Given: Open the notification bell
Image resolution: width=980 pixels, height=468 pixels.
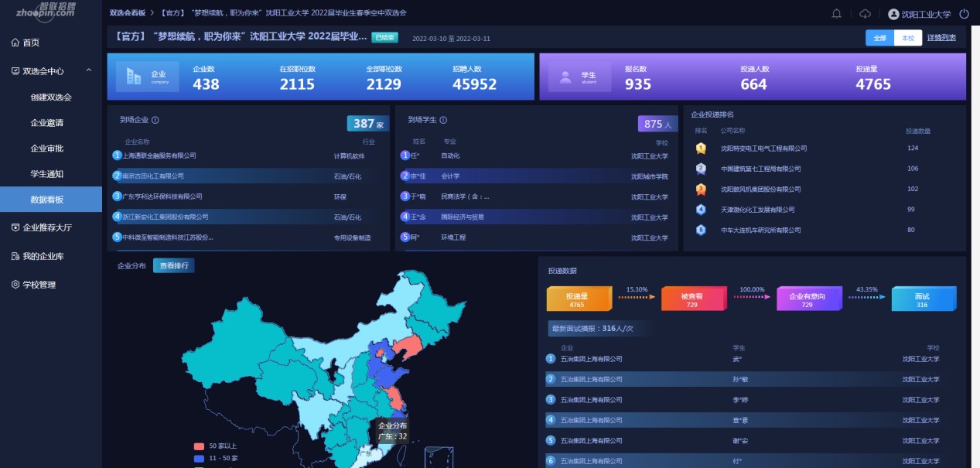Looking at the screenshot, I should tap(836, 14).
